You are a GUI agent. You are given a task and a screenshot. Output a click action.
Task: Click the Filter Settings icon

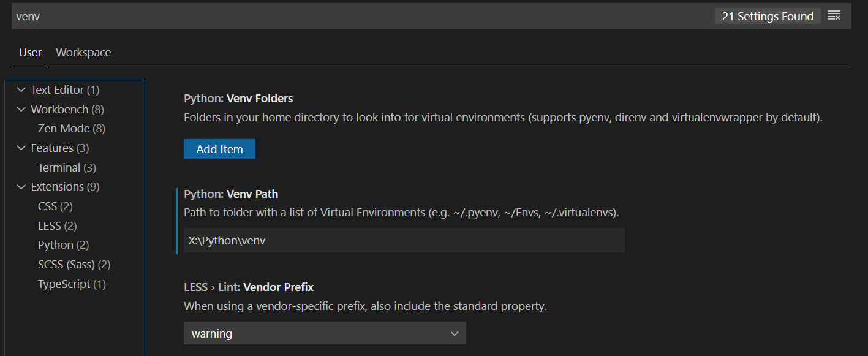[834, 15]
